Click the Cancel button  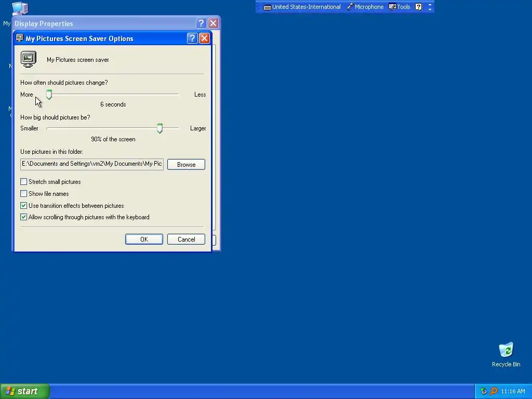(186, 239)
